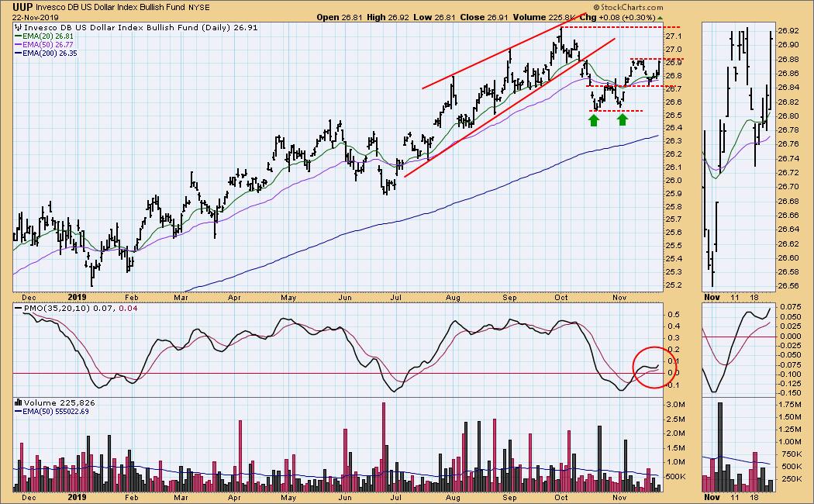Viewport: 814px width, 504px height.
Task: Click the PMO(35,20,10) indicator label
Action: pos(57,309)
